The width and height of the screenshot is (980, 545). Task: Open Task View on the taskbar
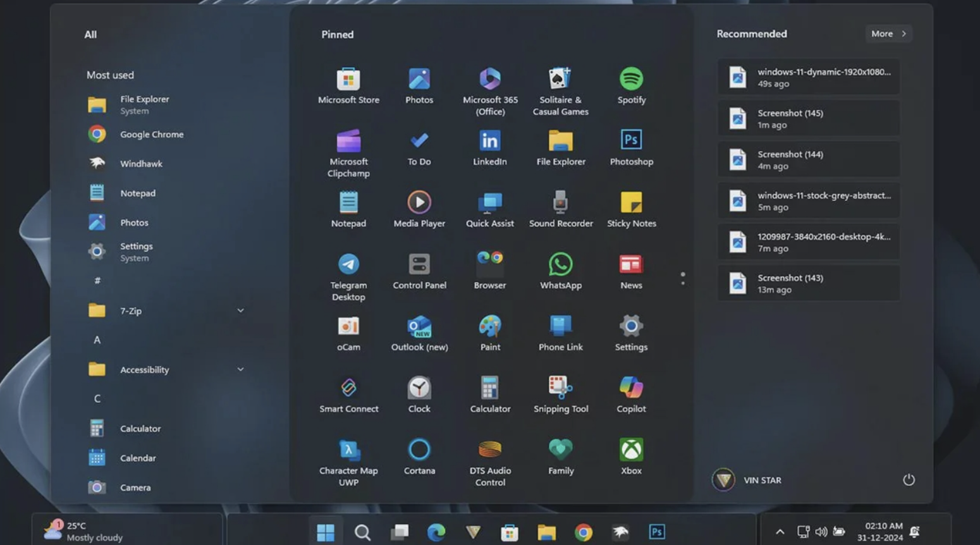pos(399,532)
